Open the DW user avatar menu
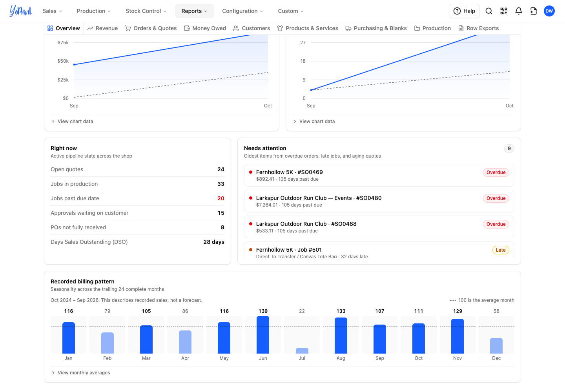 point(549,11)
